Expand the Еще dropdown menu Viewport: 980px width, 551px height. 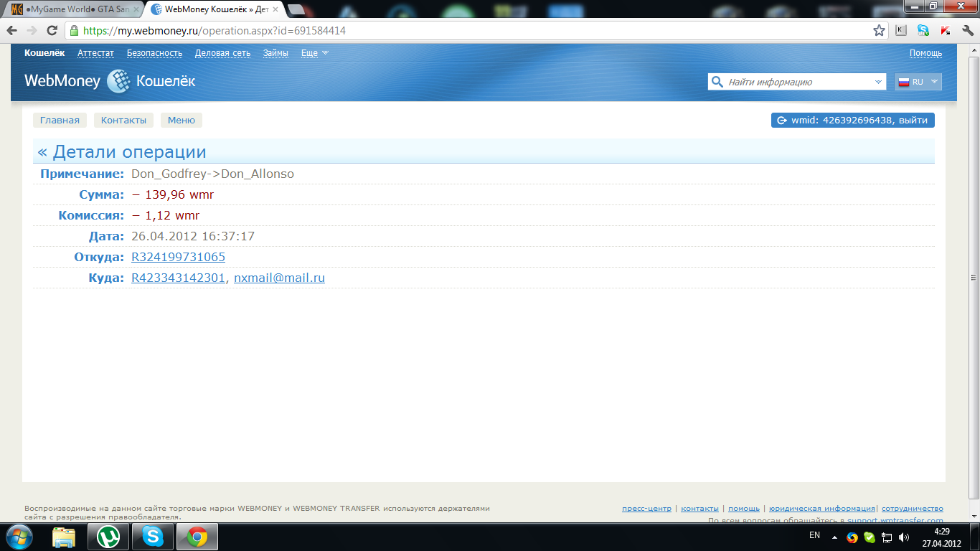point(315,52)
